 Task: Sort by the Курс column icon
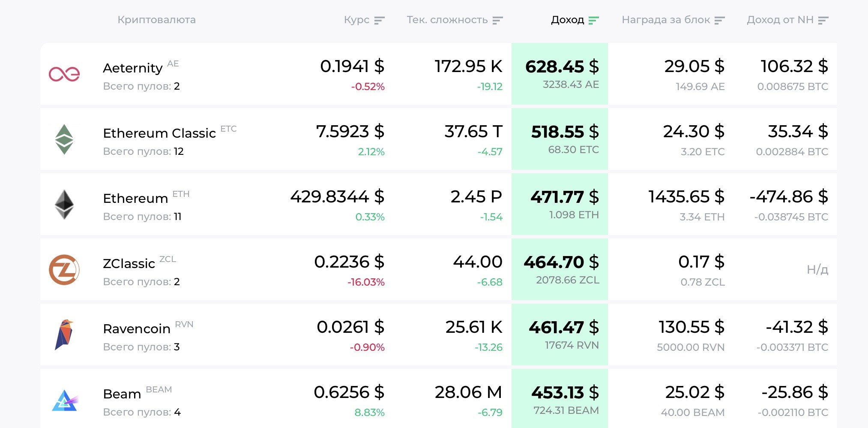pos(379,20)
